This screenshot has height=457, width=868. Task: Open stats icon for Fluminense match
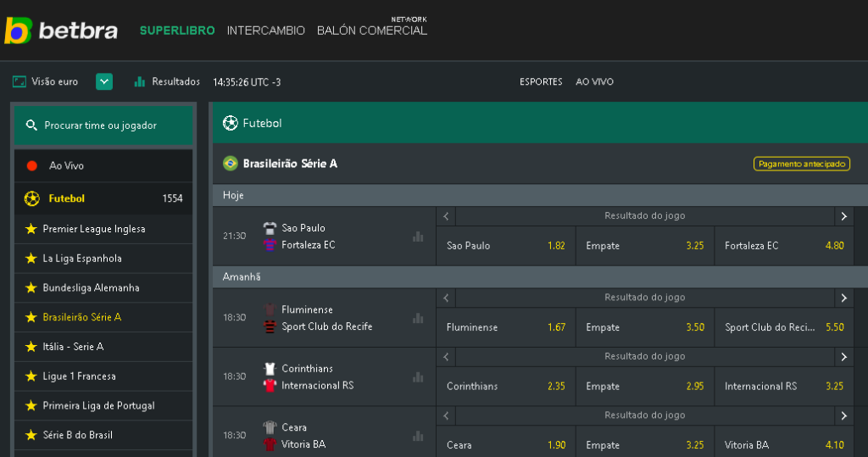point(417,318)
